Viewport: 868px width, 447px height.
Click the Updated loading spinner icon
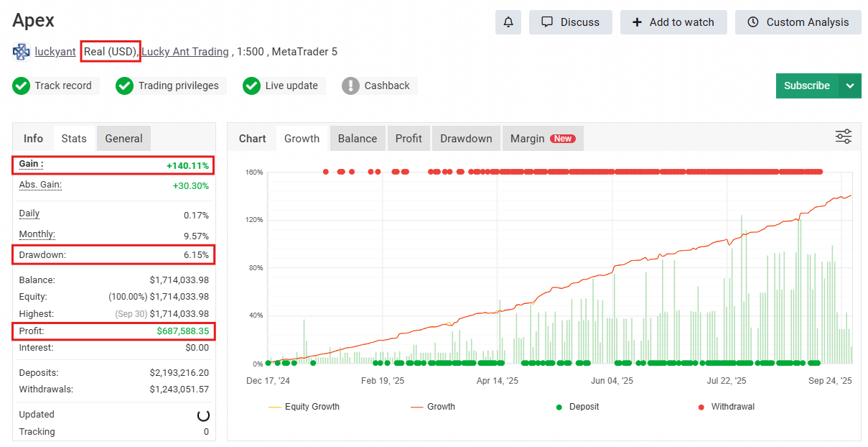coord(203,415)
